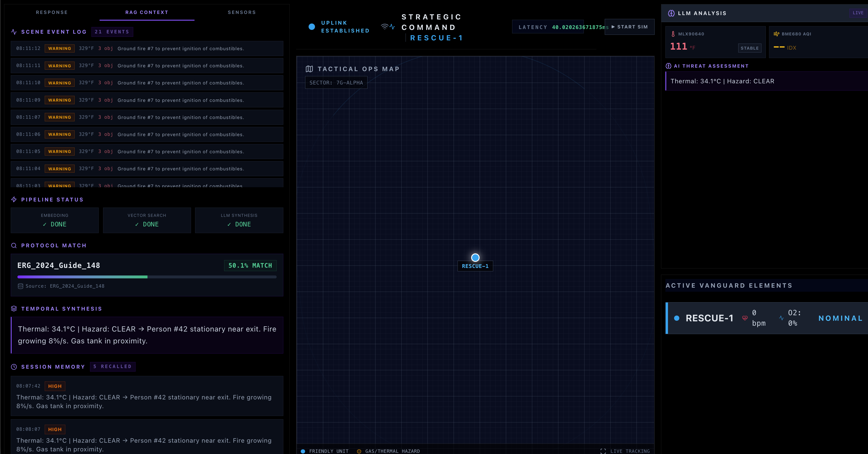This screenshot has width=868, height=454.
Task: Click the 5 Recalled session badge
Action: pos(113,366)
